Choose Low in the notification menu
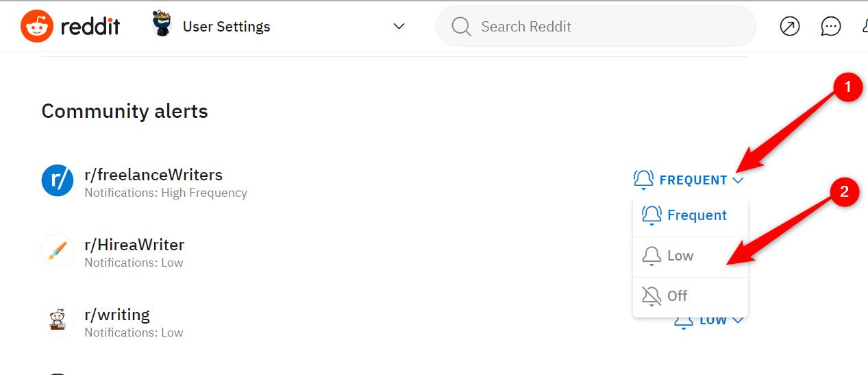This screenshot has height=375, width=868. [x=680, y=256]
